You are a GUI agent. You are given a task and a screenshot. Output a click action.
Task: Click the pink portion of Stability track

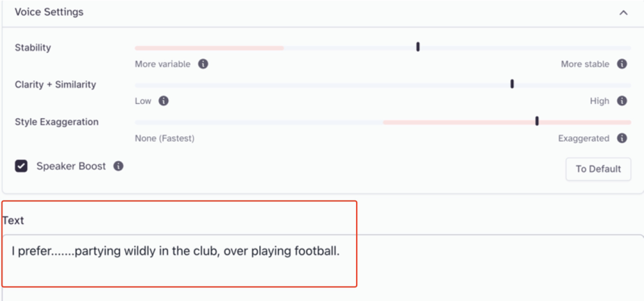pos(209,48)
